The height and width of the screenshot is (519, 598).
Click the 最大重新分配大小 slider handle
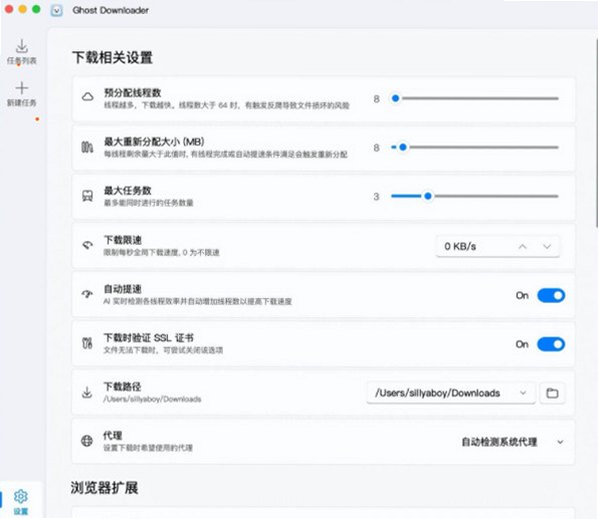pyautogui.click(x=403, y=147)
